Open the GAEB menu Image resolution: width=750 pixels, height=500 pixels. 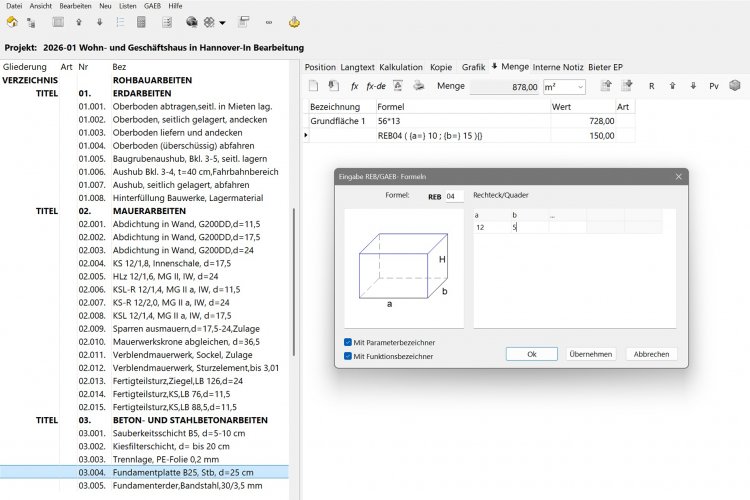(x=152, y=6)
